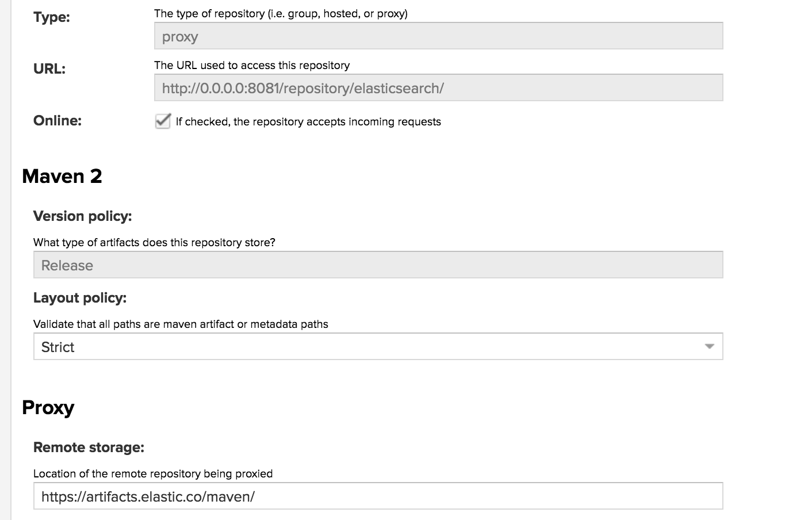The image size is (812, 520).
Task: Expand the layout validation combo box
Action: [x=378, y=346]
